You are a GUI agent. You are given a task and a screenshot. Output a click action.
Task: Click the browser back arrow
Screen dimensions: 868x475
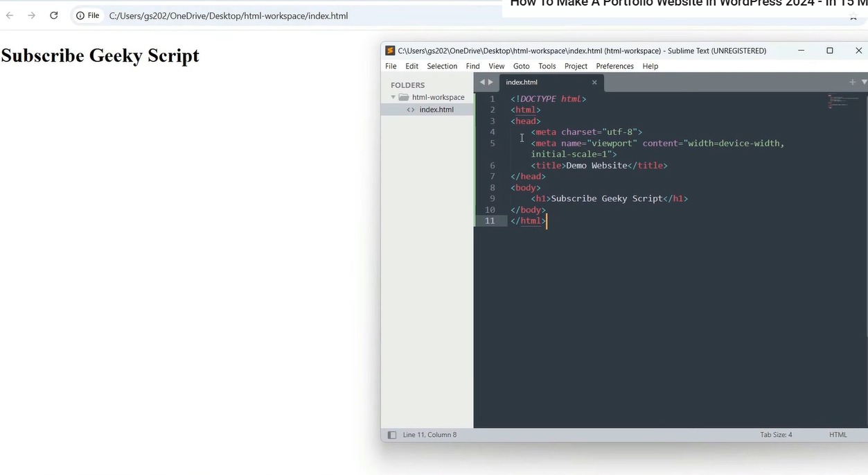pos(10,15)
